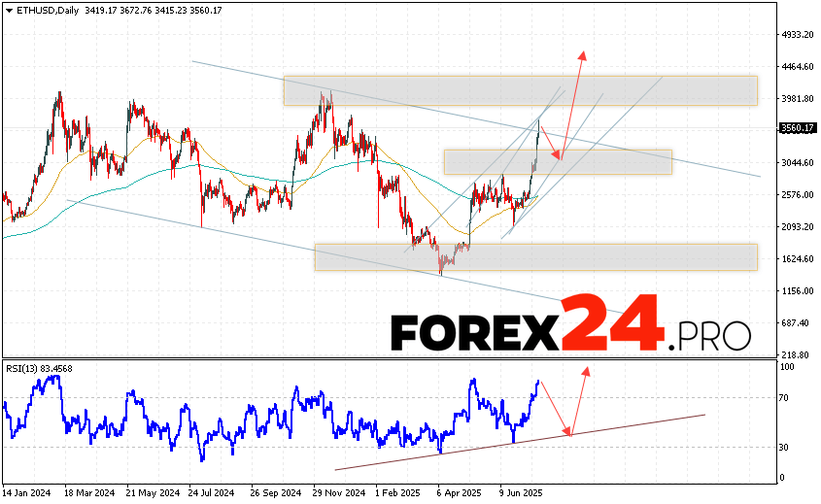This screenshot has width=821, height=504.
Task: Click the red downward arrowhead on price chart
Action: [x=557, y=155]
